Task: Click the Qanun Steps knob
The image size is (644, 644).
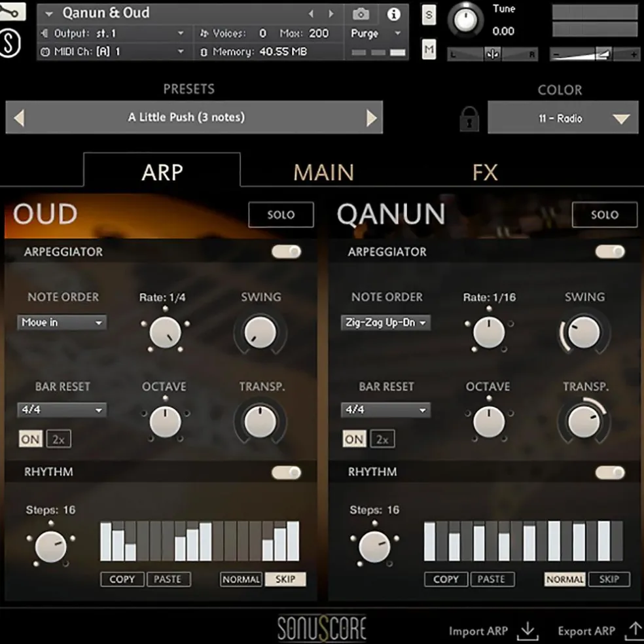Action: 374,546
